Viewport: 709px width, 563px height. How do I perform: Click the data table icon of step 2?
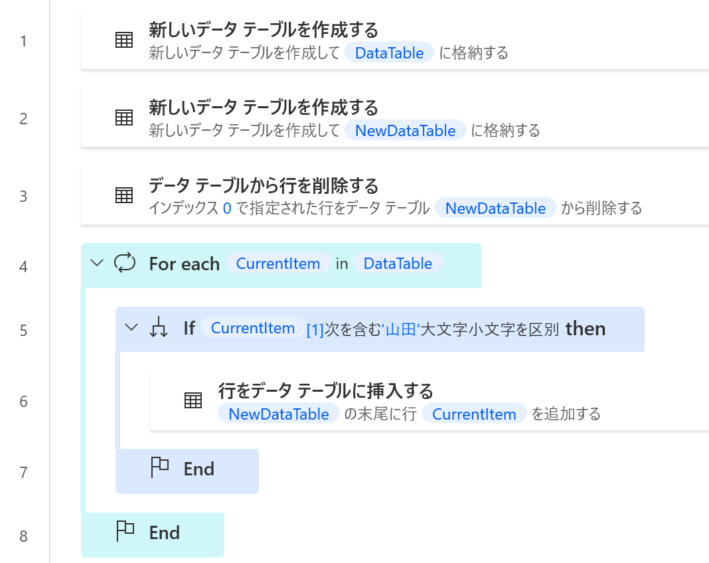(124, 118)
